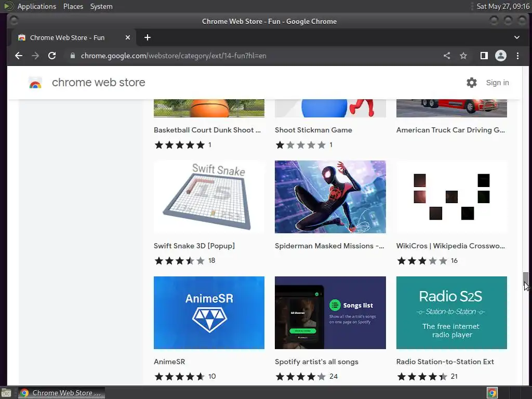Reload the Chrome Web Store page
532x399 pixels.
tap(52, 56)
